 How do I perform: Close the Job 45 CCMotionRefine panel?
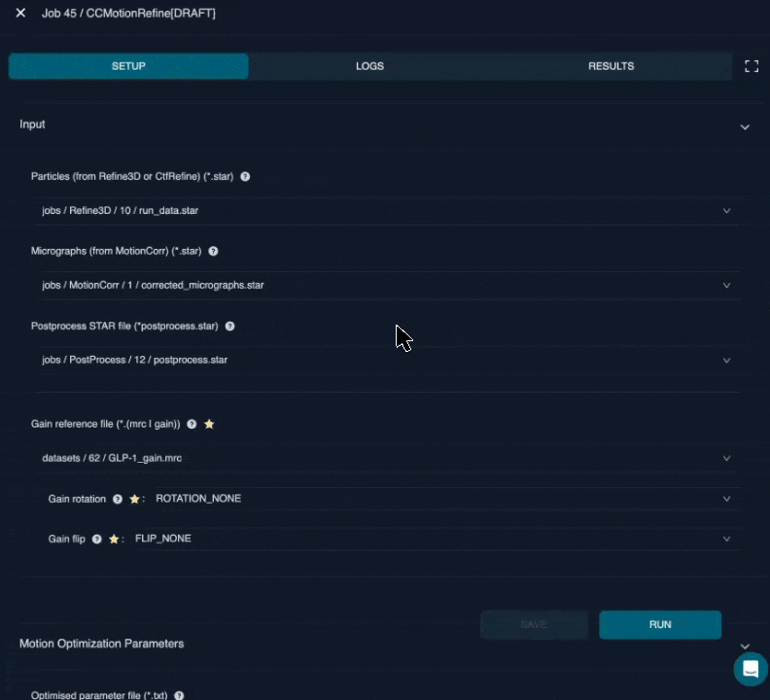[20, 13]
